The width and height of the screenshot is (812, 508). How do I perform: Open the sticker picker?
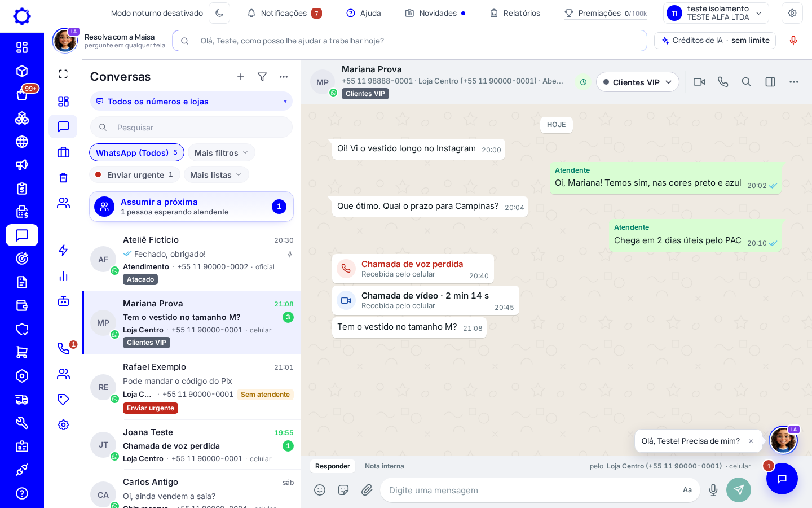(343, 490)
